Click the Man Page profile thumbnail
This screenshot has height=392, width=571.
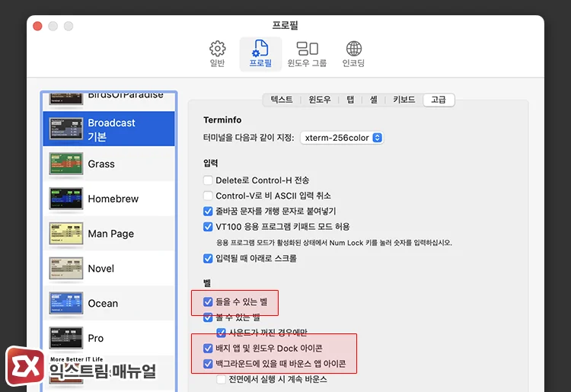coord(66,234)
